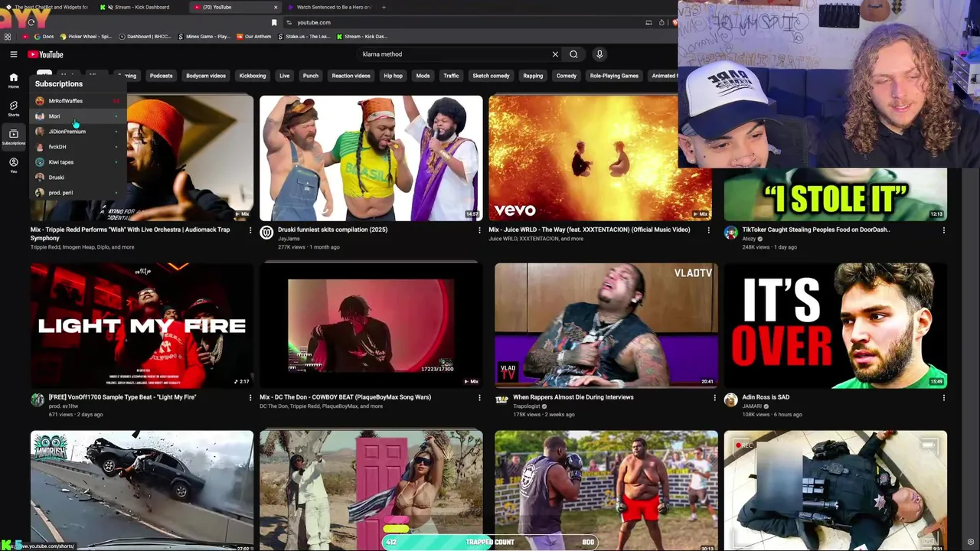Open more options for TikToker DoorDash video
980x551 pixels.
tap(943, 230)
